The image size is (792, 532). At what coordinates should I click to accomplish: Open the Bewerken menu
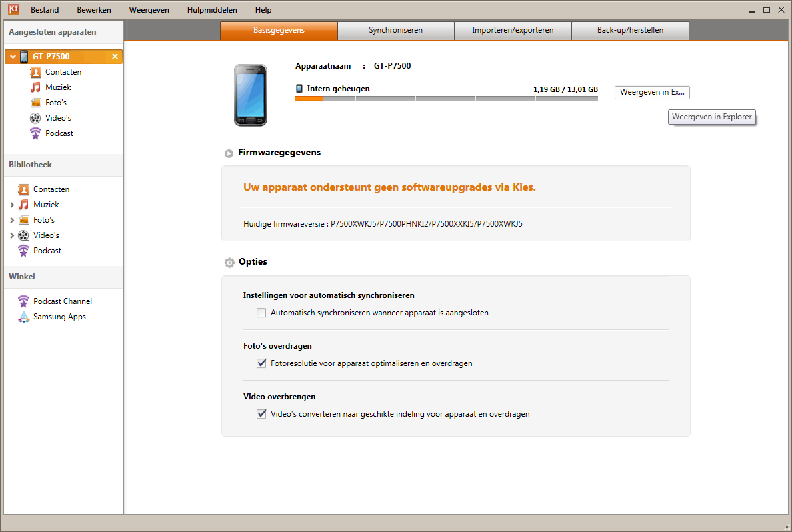(94, 9)
